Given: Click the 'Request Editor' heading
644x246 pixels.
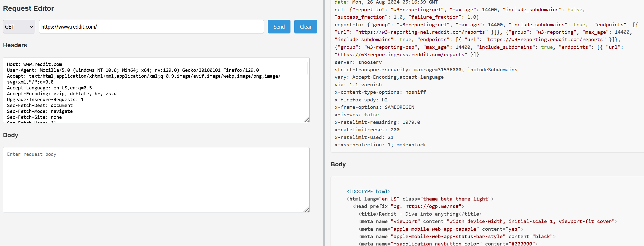Looking at the screenshot, I should pyautogui.click(x=28, y=8).
